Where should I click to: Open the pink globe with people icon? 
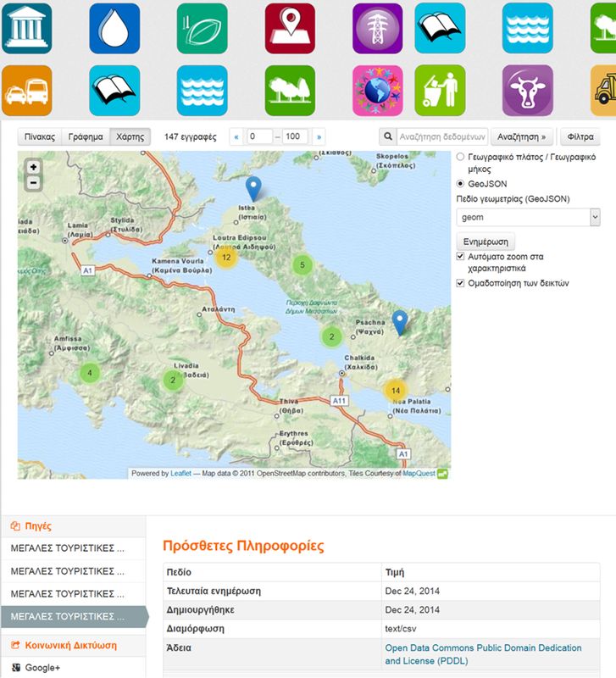[378, 91]
